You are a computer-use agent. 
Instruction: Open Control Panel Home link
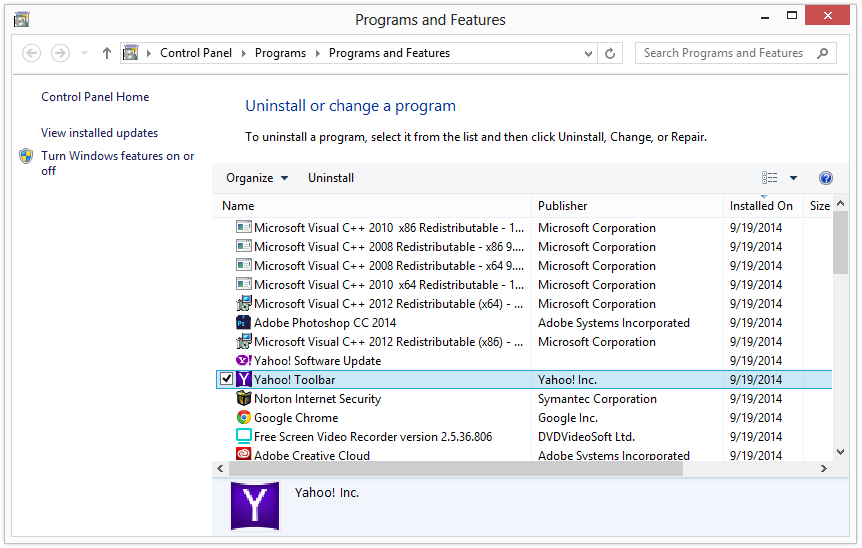pos(95,97)
